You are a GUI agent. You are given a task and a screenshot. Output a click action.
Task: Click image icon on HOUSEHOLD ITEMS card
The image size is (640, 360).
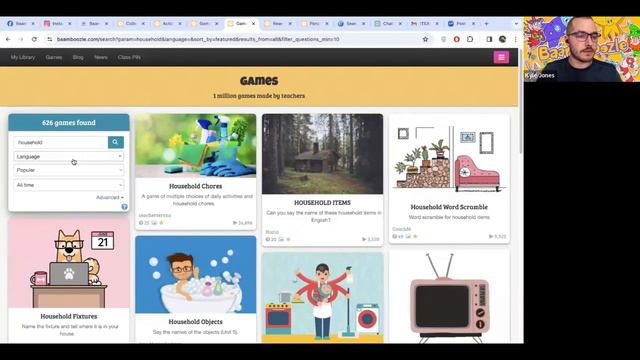pos(281,239)
